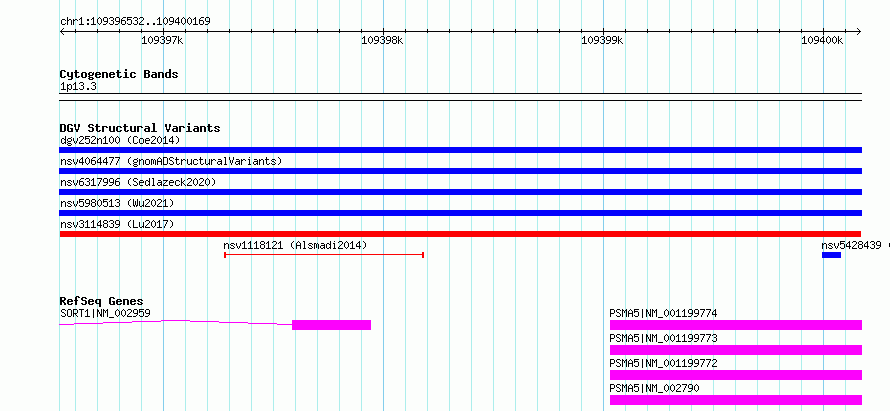Click the nsv6317996 (Sedlazeck2020) label
The image size is (890, 411).
(x=138, y=182)
